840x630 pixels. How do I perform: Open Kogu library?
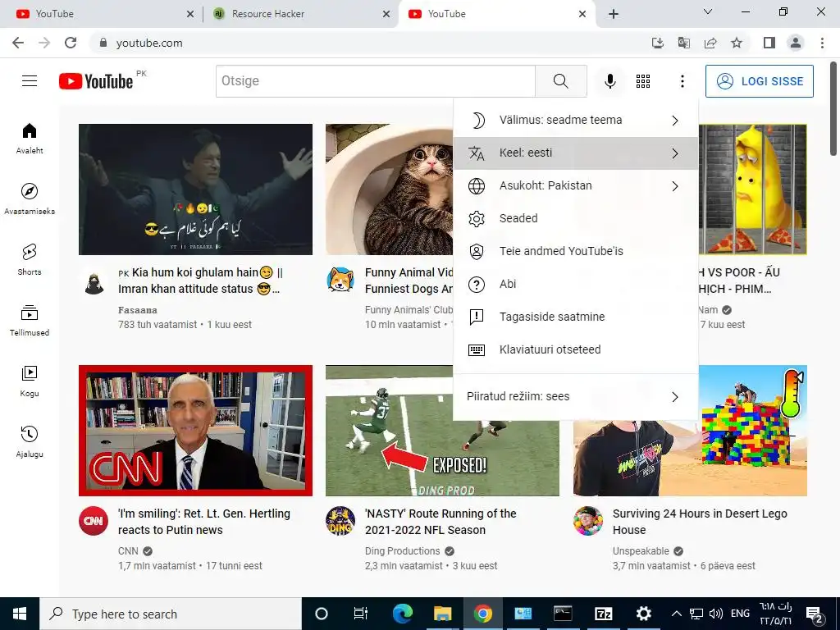point(30,381)
